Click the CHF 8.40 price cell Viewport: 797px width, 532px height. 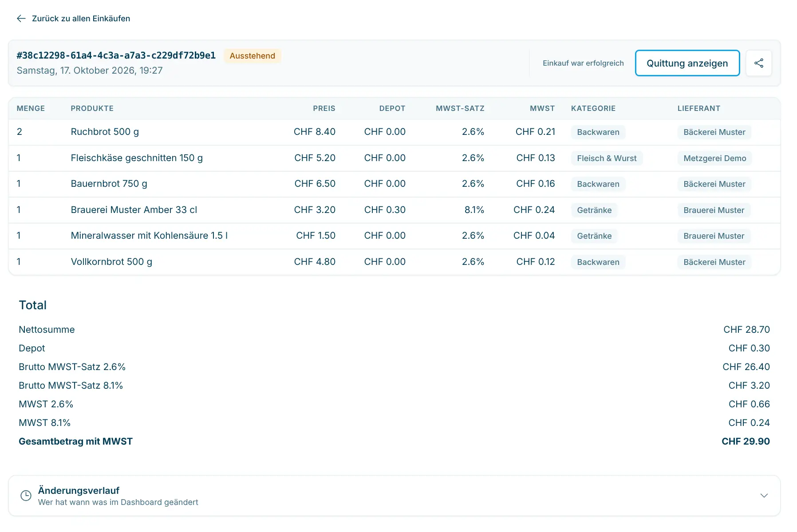[x=314, y=132]
